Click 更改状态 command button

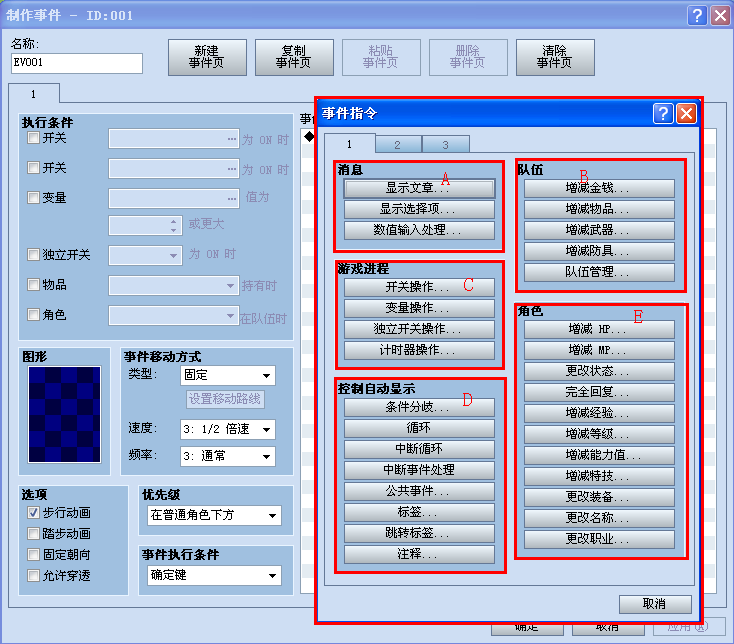tap(599, 372)
